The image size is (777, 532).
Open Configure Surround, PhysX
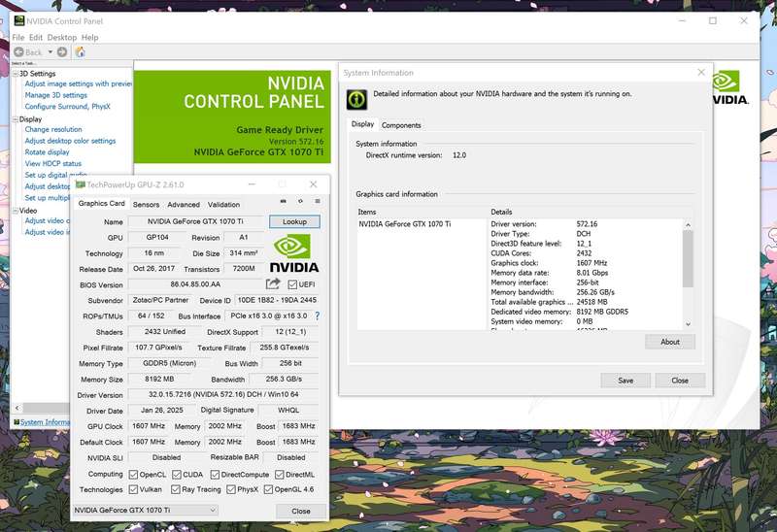(x=67, y=107)
